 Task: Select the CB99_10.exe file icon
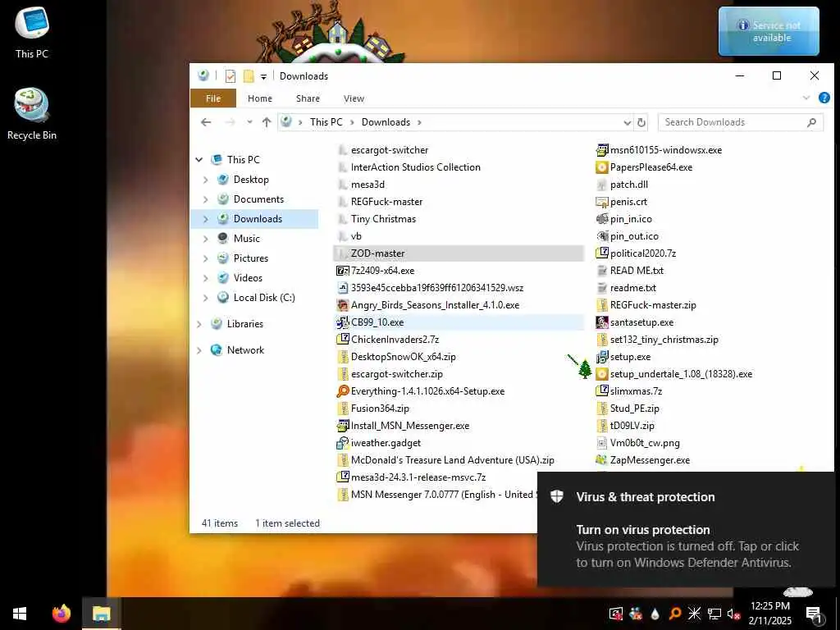coord(342,322)
